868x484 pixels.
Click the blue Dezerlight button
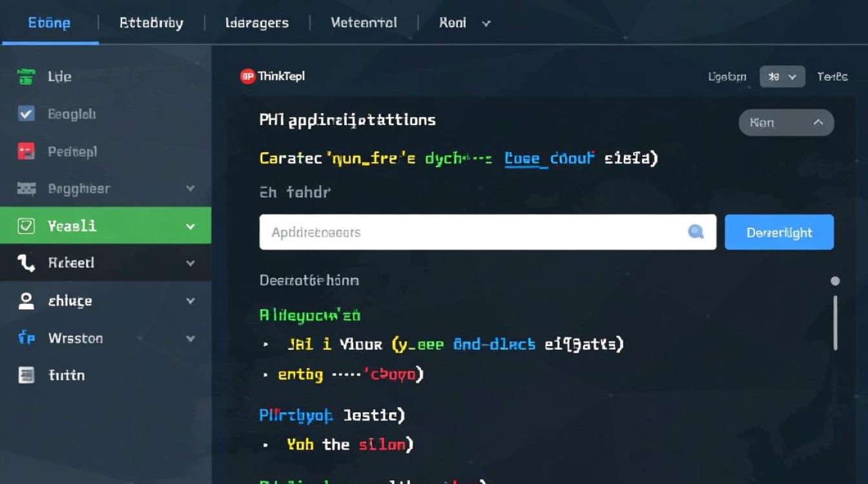(x=780, y=232)
